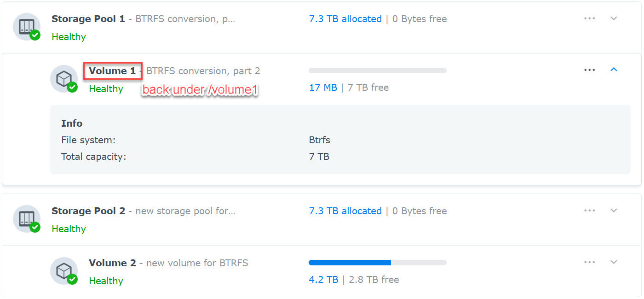Open the Storage Pool 1 more-options menu
The height and width of the screenshot is (299, 644).
(x=589, y=18)
